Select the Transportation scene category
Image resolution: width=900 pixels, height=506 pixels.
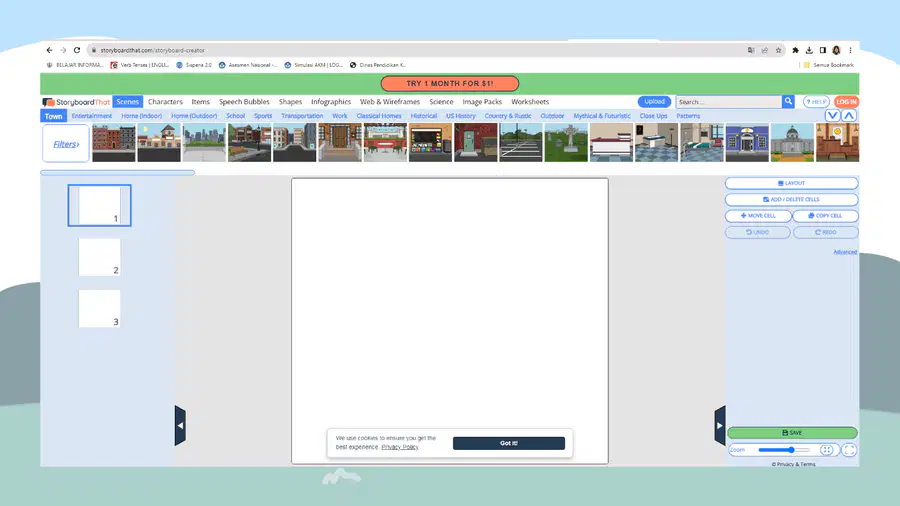point(302,116)
